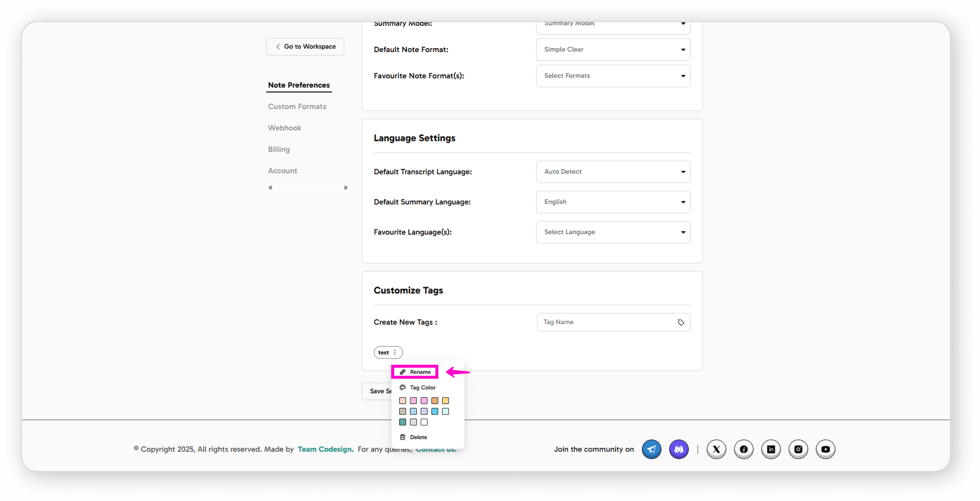Open Default Summary Language dropdown
980x501 pixels.
[x=613, y=202]
